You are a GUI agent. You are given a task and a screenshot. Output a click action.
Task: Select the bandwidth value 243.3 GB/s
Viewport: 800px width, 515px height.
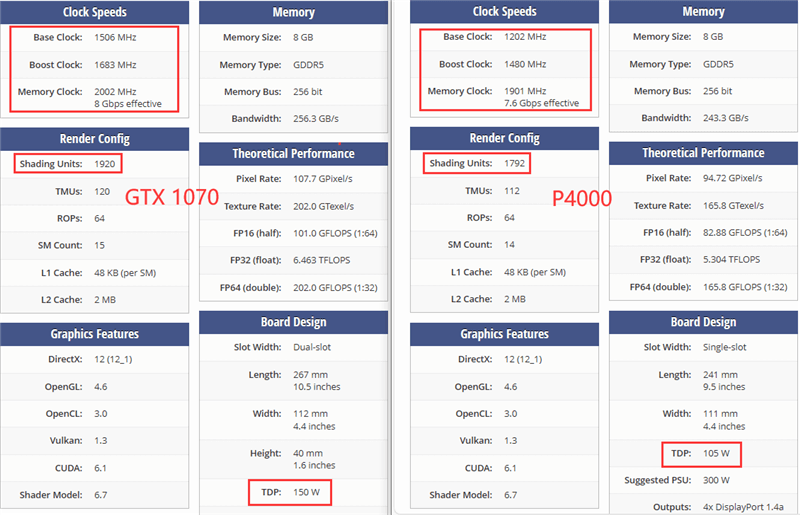point(726,118)
